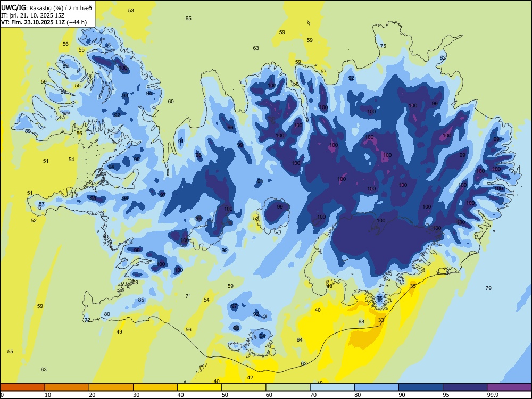Click the map value '53' at the top
The image size is (532, 399).
click(131, 10)
